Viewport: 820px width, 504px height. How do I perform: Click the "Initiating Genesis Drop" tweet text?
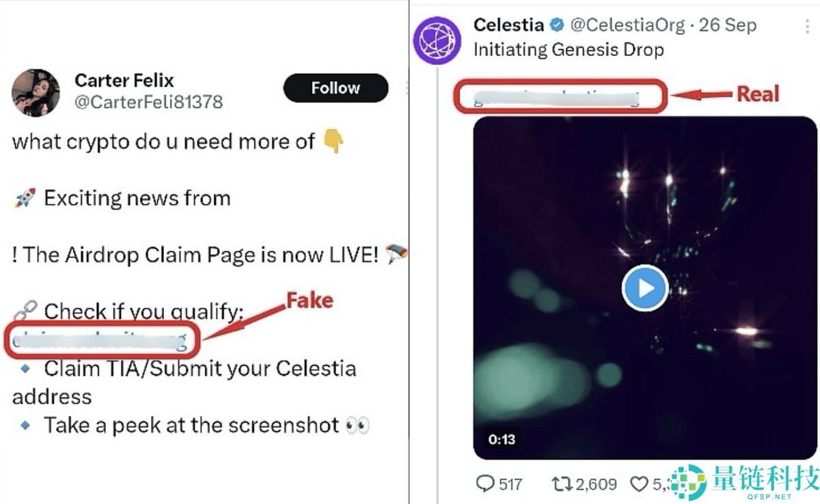click(569, 49)
